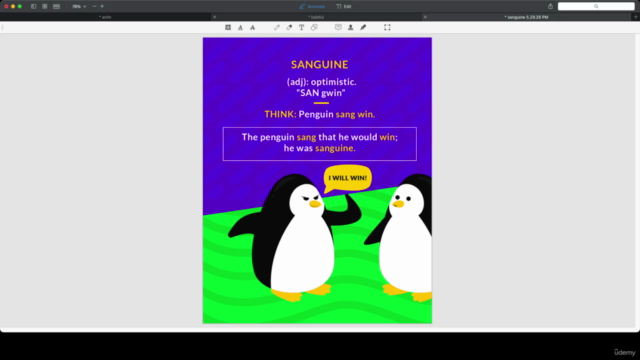Choose the pen drawing tool

[x=277, y=27]
